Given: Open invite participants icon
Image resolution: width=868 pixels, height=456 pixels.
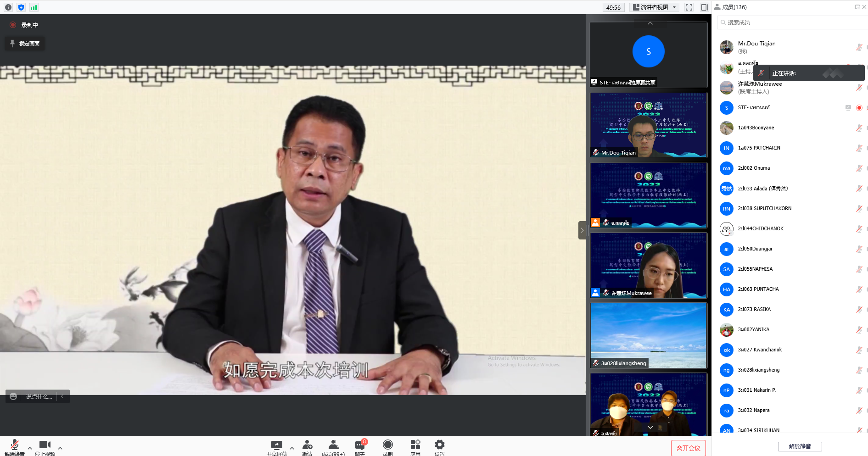Looking at the screenshot, I should (307, 447).
